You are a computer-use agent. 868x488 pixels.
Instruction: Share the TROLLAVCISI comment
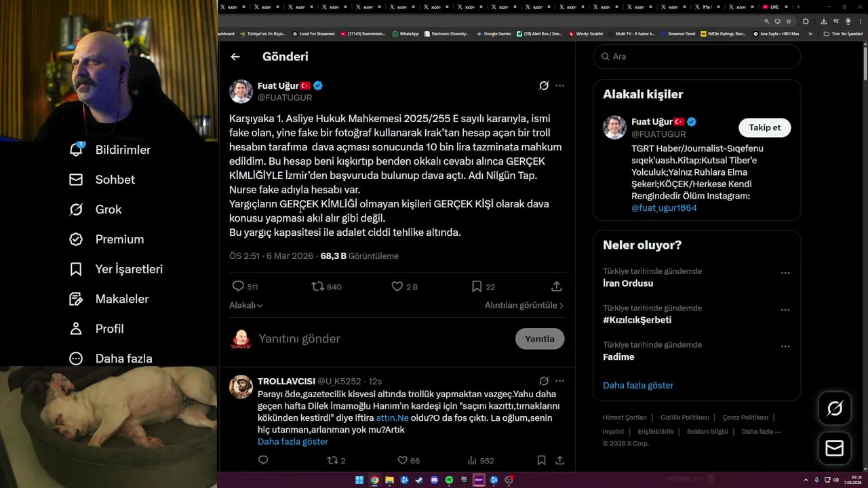point(560,460)
